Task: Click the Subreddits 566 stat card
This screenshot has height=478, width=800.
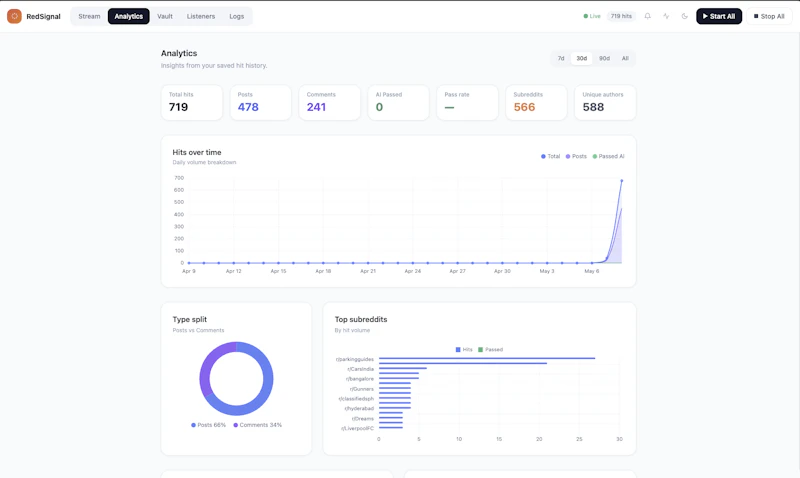Action: (536, 103)
